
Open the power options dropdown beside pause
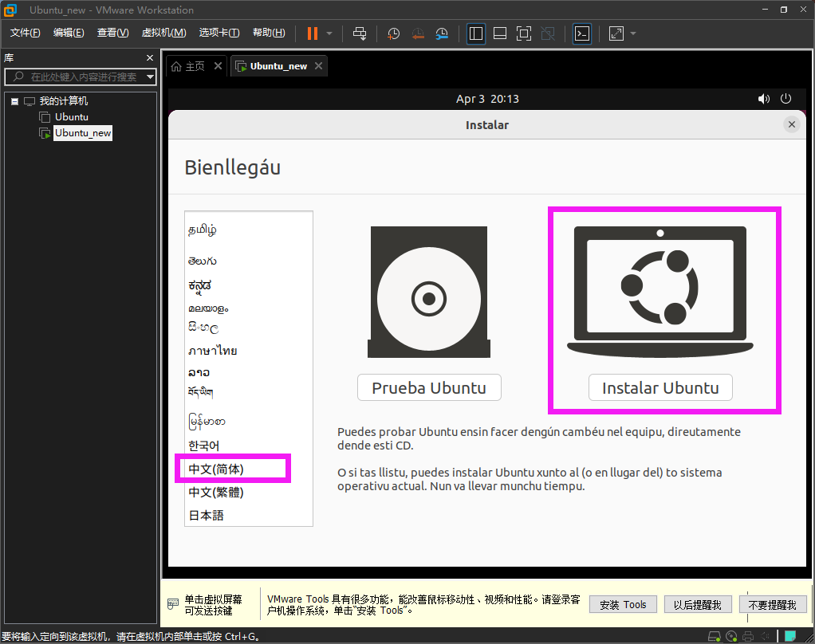click(x=329, y=33)
